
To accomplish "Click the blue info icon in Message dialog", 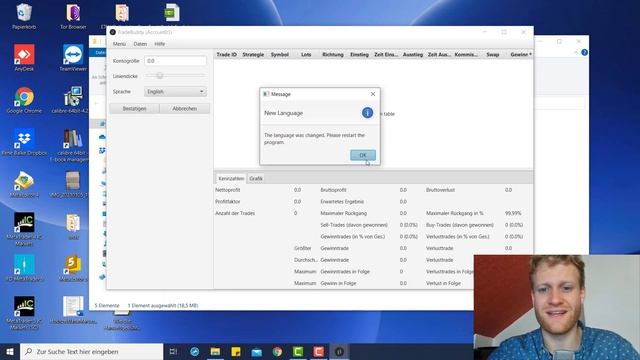I will coord(367,113).
